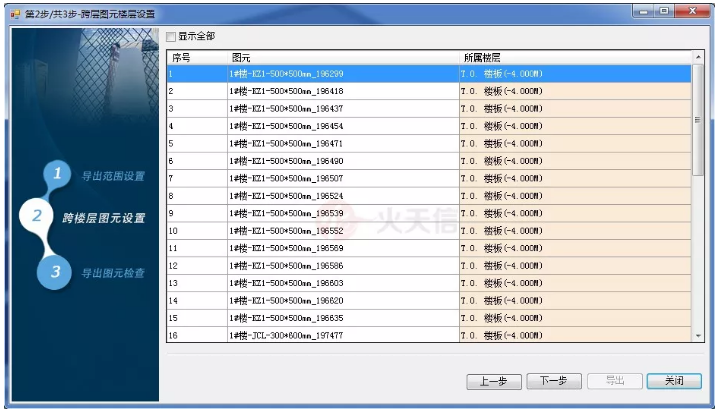This screenshot has height=412, width=720.
Task: Select the 导出范围设置 step label
Action: tap(113, 176)
